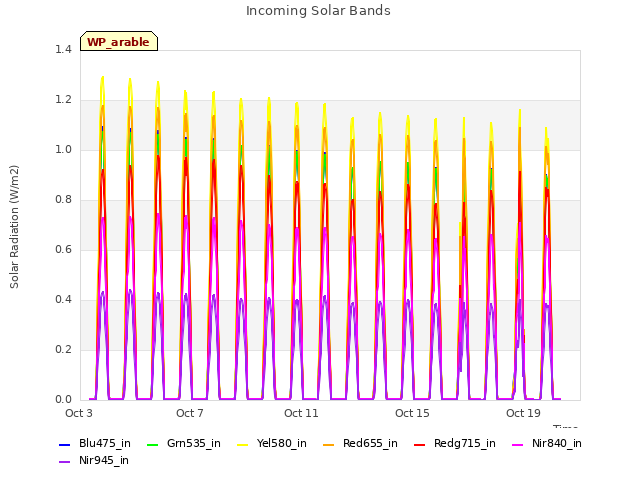Toggle the Red655_in legend entry
This screenshot has height=480, width=640.
coord(360,444)
